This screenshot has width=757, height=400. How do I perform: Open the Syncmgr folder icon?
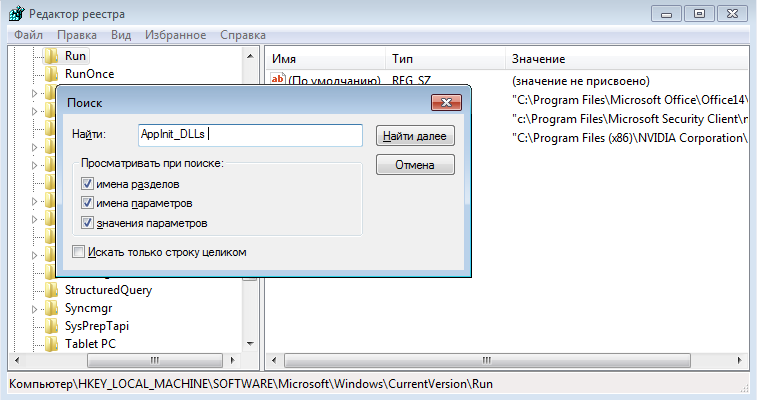pos(52,308)
